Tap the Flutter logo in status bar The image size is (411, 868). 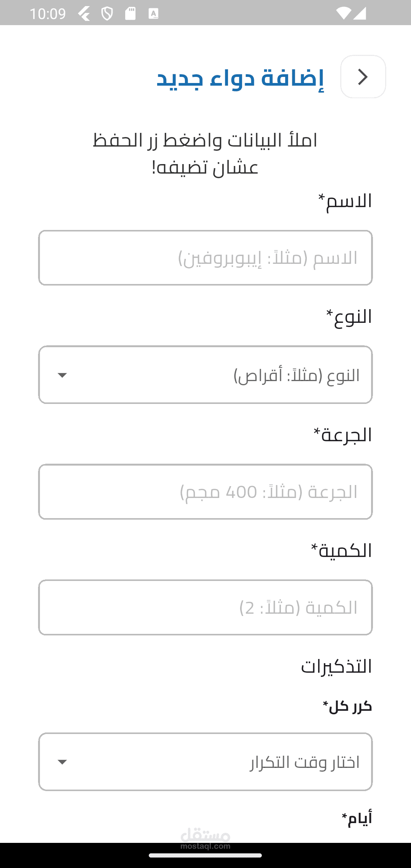click(x=84, y=14)
